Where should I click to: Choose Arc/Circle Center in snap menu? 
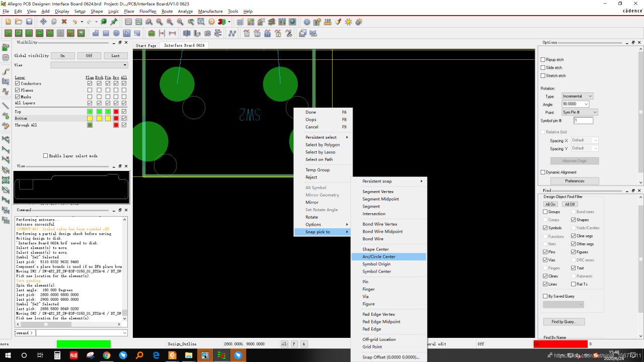(379, 256)
